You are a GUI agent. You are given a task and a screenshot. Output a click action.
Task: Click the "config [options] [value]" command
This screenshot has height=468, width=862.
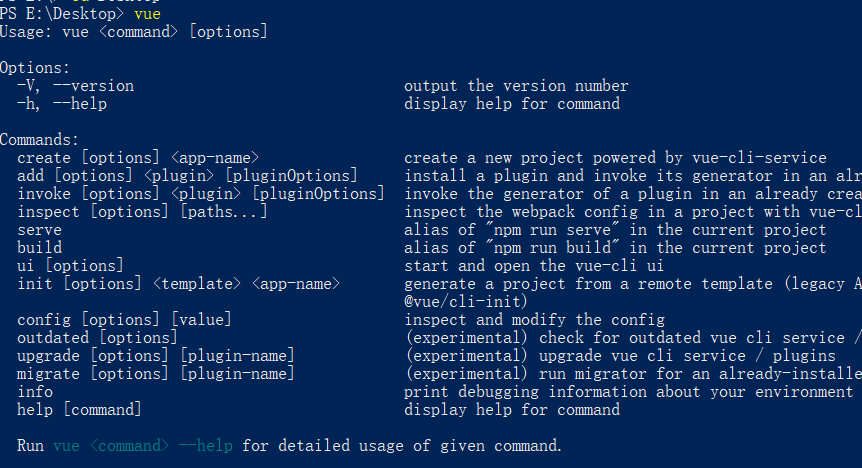[x=124, y=320]
